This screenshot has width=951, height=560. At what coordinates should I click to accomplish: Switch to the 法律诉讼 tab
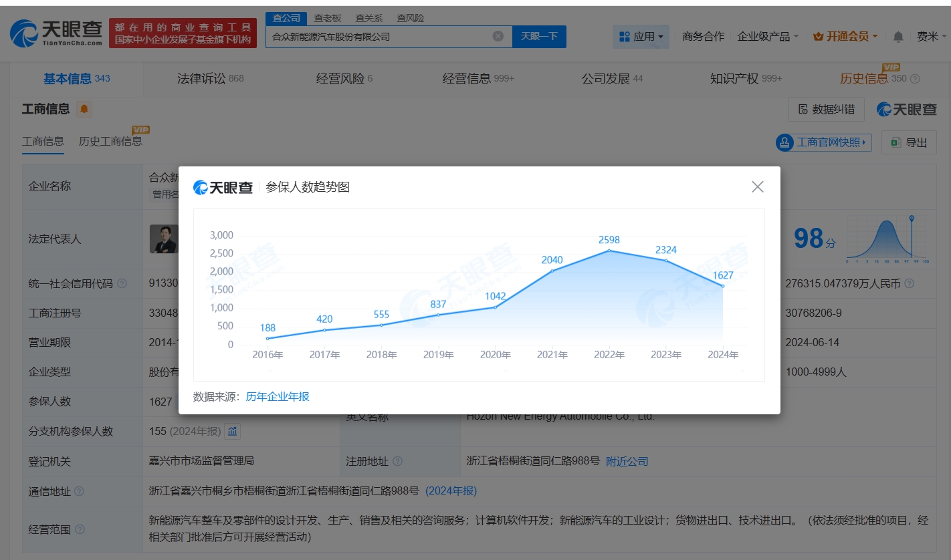(210, 79)
